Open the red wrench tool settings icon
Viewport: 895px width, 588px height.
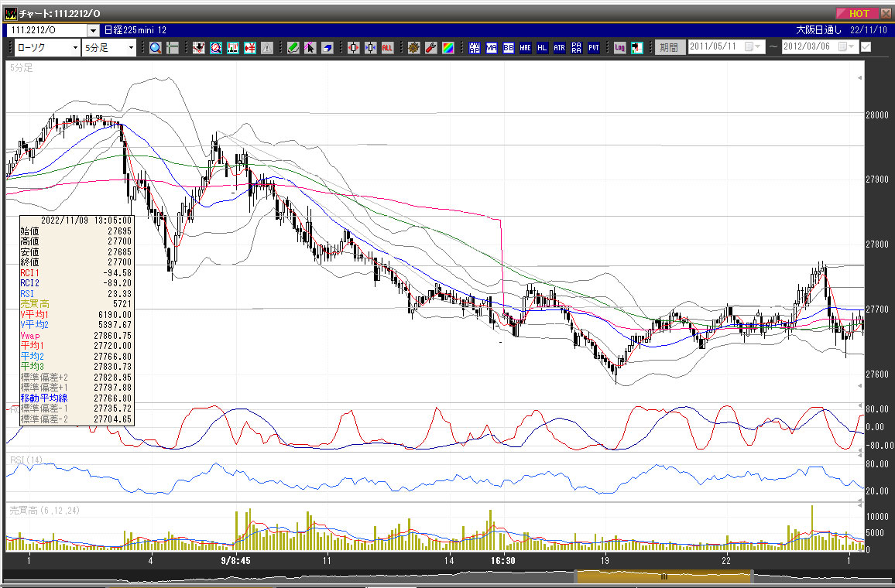click(x=431, y=48)
